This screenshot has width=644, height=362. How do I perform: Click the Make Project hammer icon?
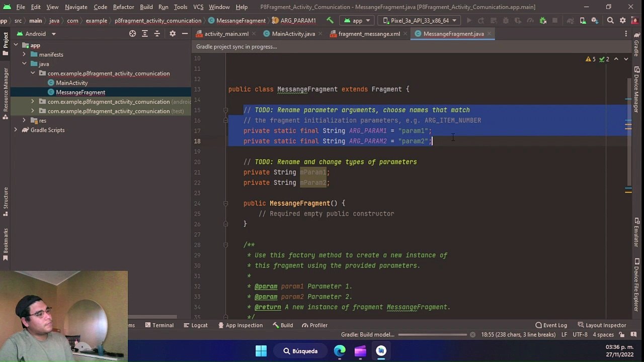(330, 21)
